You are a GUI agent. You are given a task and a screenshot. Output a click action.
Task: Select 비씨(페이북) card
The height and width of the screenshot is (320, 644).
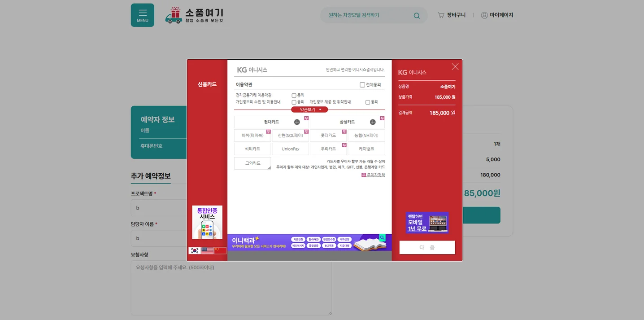(x=252, y=136)
